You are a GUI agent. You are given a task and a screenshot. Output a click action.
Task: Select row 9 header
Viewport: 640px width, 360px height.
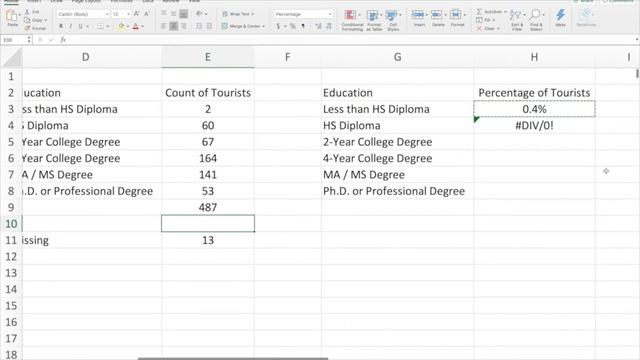[x=11, y=207]
